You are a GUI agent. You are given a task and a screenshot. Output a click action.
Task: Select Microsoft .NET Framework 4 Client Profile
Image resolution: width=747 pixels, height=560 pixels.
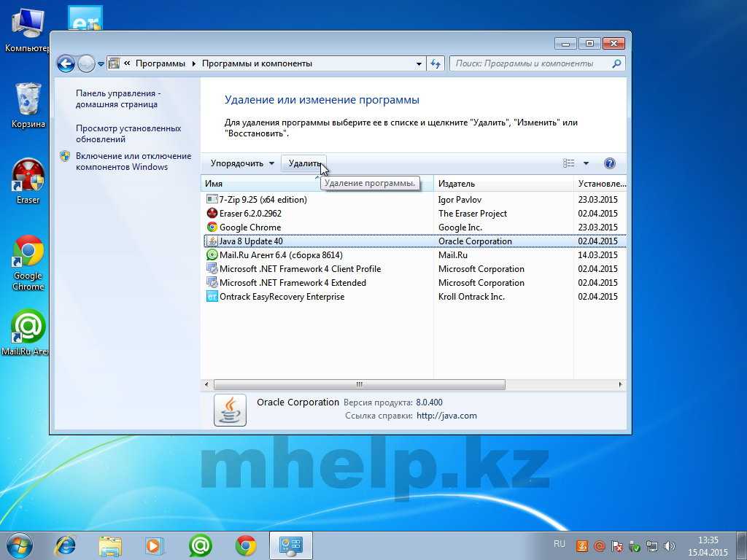415,268
